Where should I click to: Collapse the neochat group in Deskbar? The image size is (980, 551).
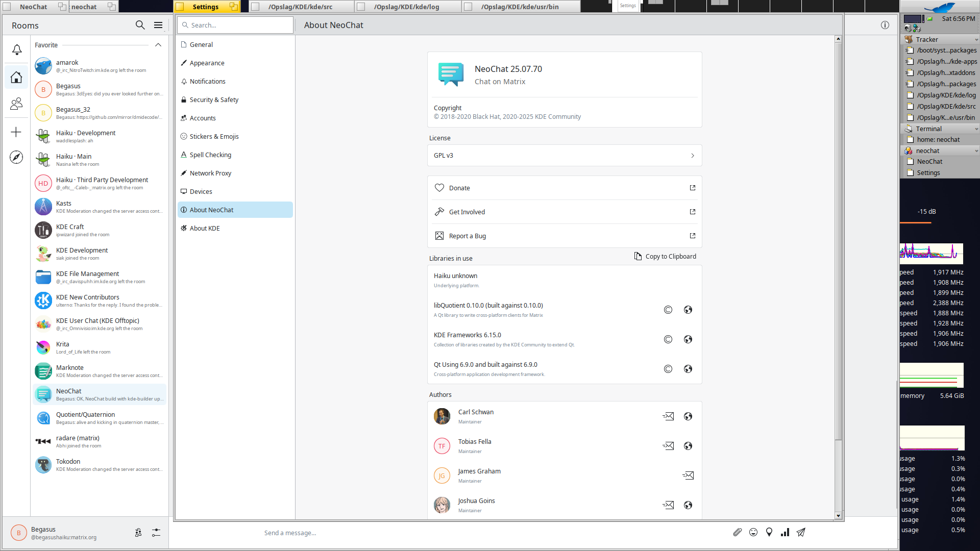(976, 151)
